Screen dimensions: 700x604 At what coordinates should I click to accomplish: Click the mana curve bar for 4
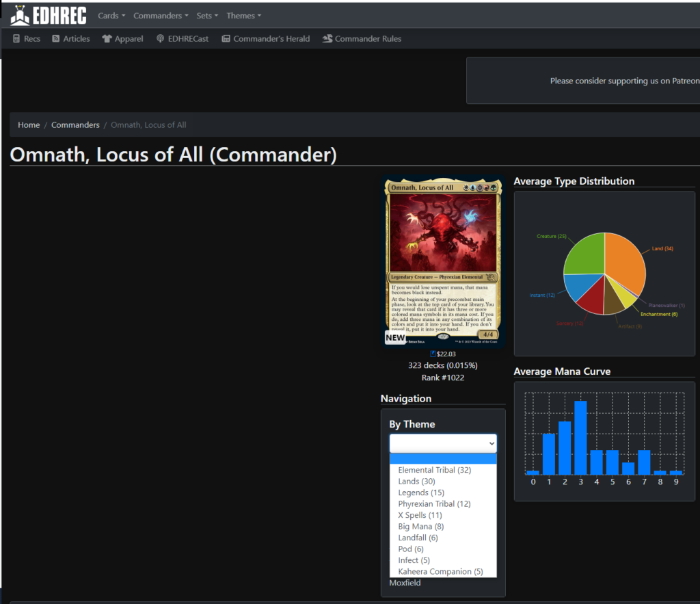596,462
